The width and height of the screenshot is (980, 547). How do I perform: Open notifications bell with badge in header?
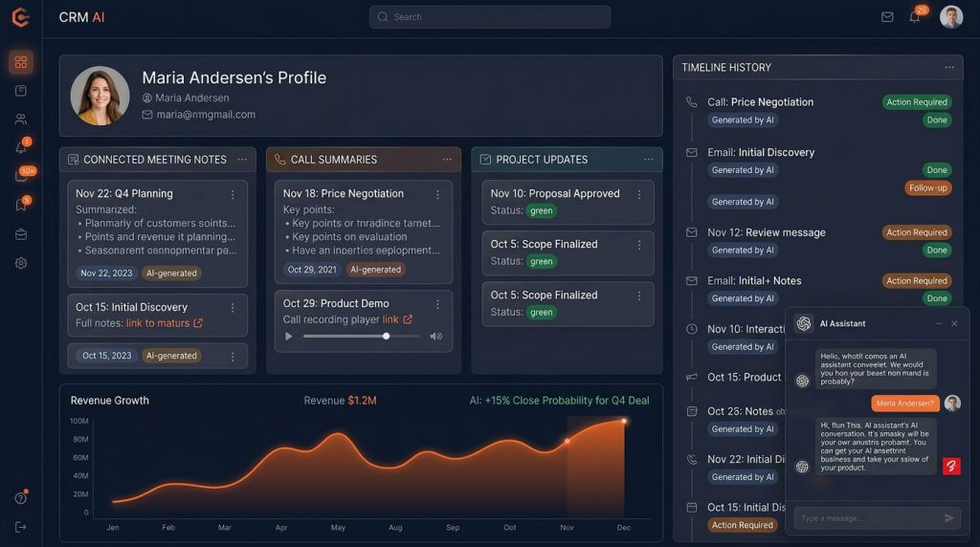coord(914,17)
